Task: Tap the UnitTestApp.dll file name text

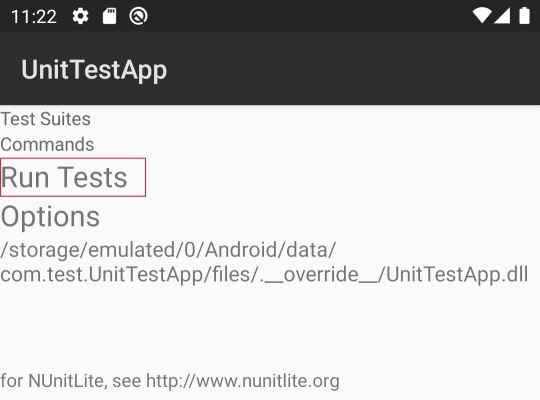Action: coord(457,275)
